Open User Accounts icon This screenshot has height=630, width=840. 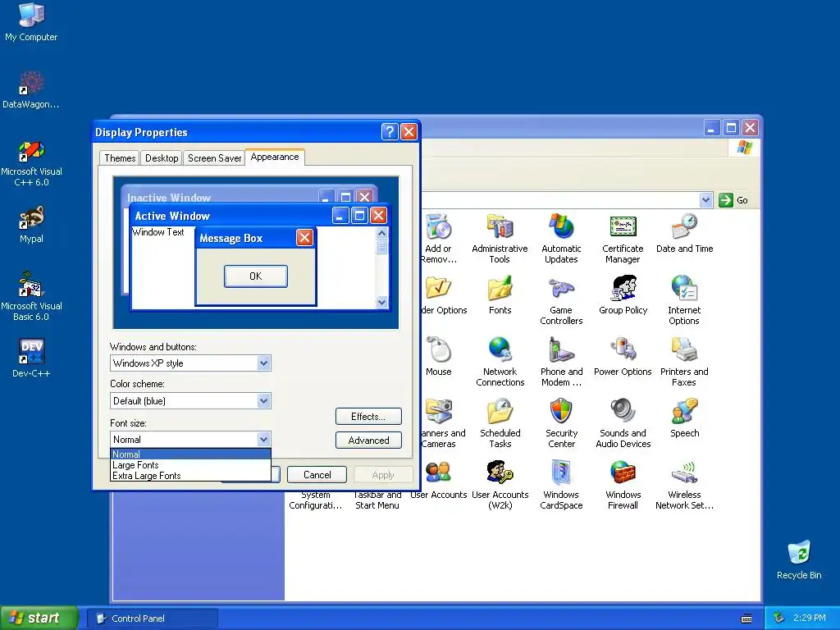(x=439, y=480)
